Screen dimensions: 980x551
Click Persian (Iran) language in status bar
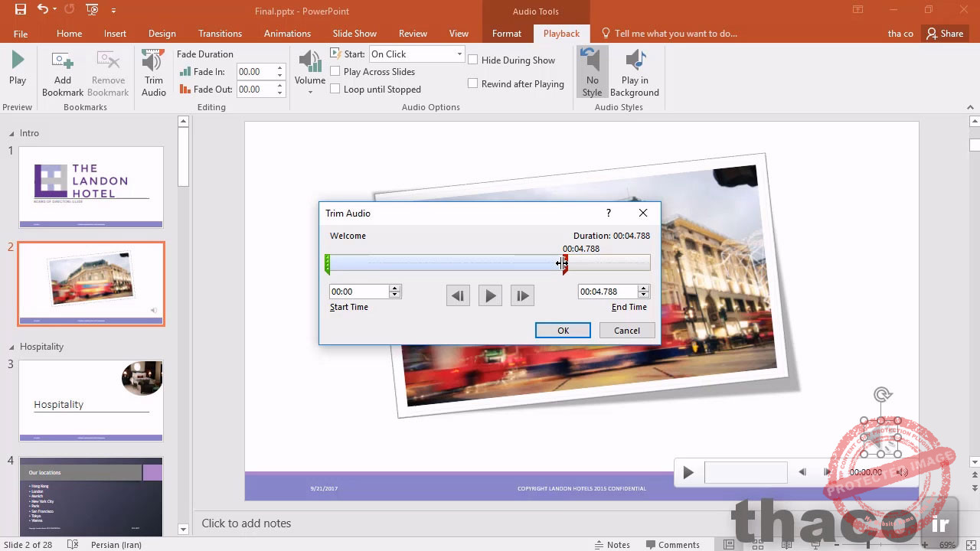coord(116,544)
